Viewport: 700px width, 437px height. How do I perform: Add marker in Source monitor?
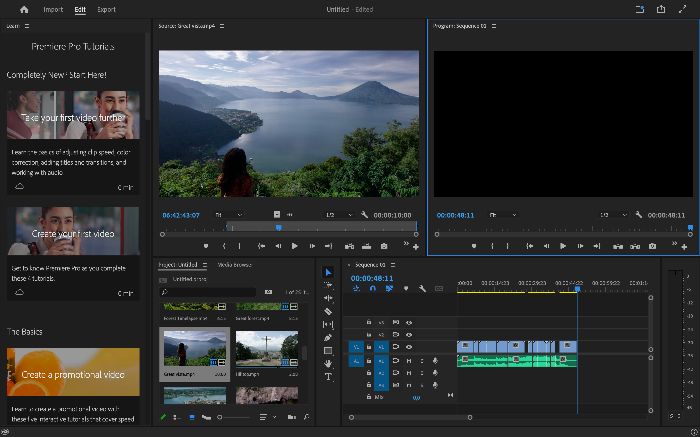click(x=206, y=246)
